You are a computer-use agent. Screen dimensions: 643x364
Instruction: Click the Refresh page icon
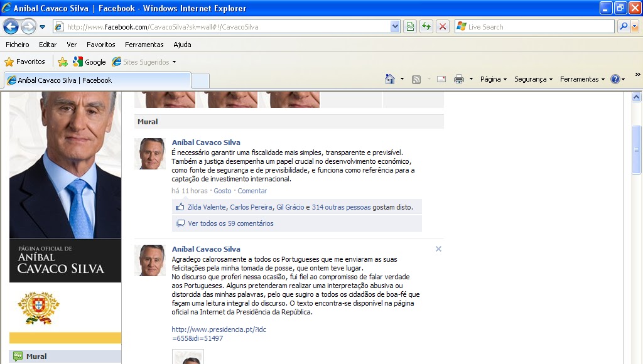[x=426, y=27]
